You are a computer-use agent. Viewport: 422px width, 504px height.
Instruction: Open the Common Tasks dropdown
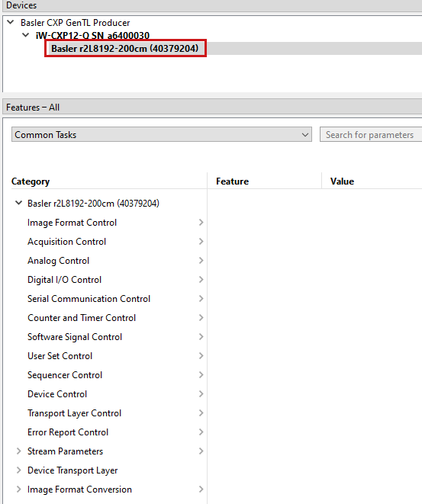(162, 134)
